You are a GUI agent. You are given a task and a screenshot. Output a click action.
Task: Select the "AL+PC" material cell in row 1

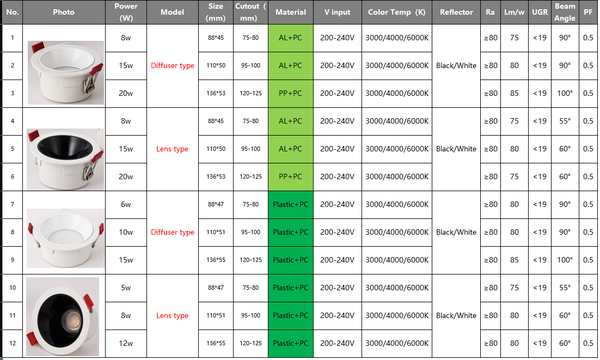pos(291,38)
